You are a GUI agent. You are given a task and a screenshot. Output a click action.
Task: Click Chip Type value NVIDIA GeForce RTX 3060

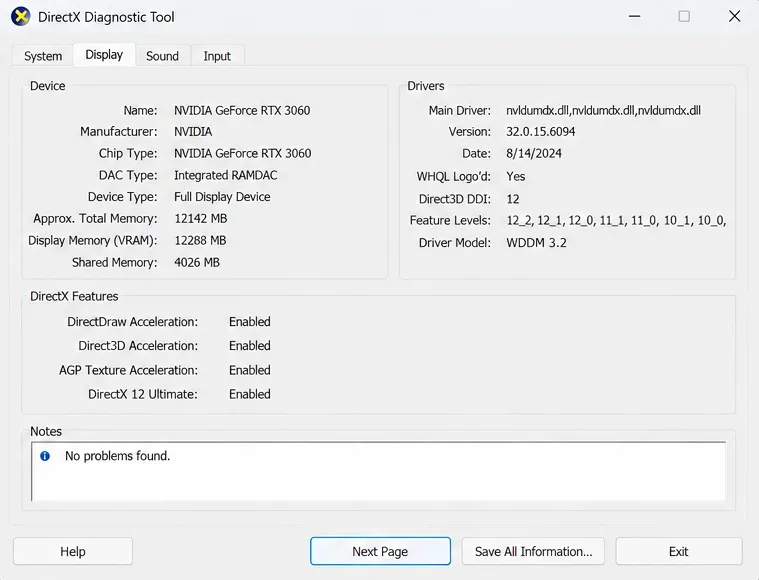click(243, 153)
